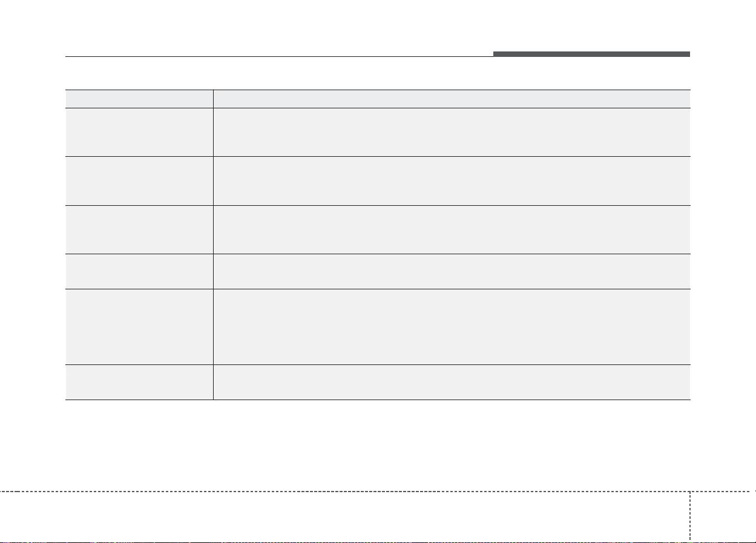Click the empty left header cell of table

click(139, 99)
